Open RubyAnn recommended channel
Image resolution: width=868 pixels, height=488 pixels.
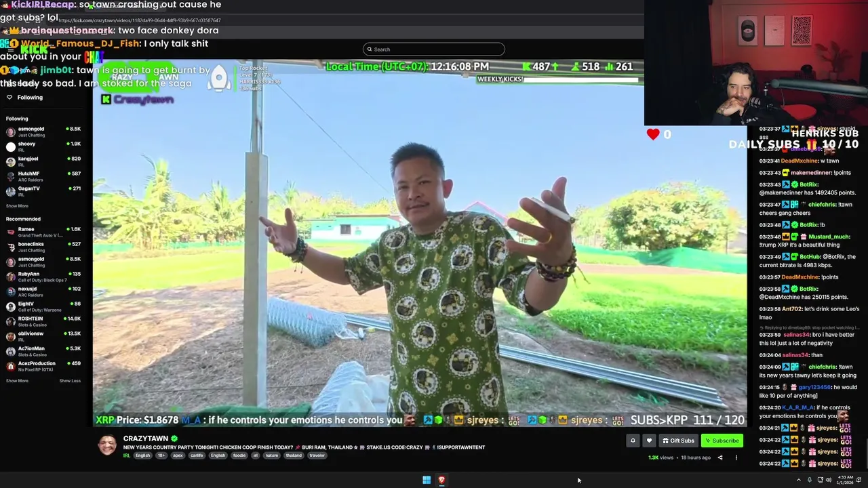43,277
